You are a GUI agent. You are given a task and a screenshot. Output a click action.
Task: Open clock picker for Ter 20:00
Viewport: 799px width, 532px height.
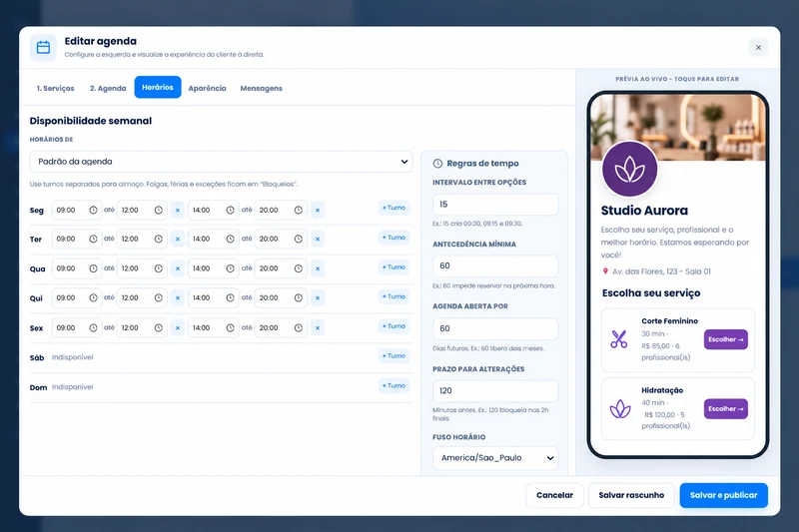[298, 239]
